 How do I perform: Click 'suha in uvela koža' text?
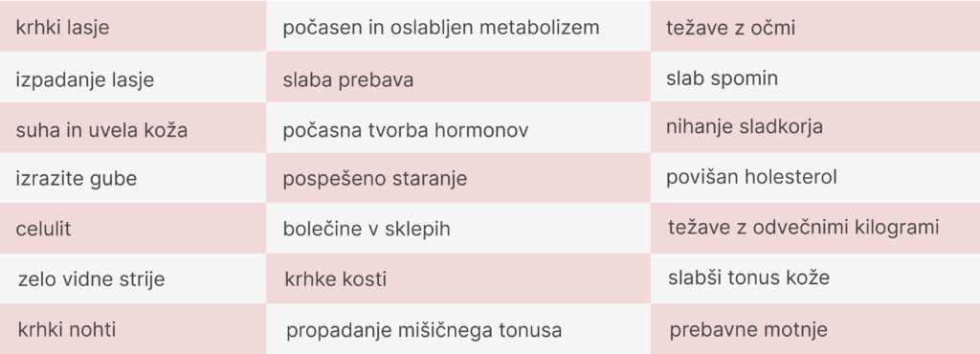click(101, 130)
